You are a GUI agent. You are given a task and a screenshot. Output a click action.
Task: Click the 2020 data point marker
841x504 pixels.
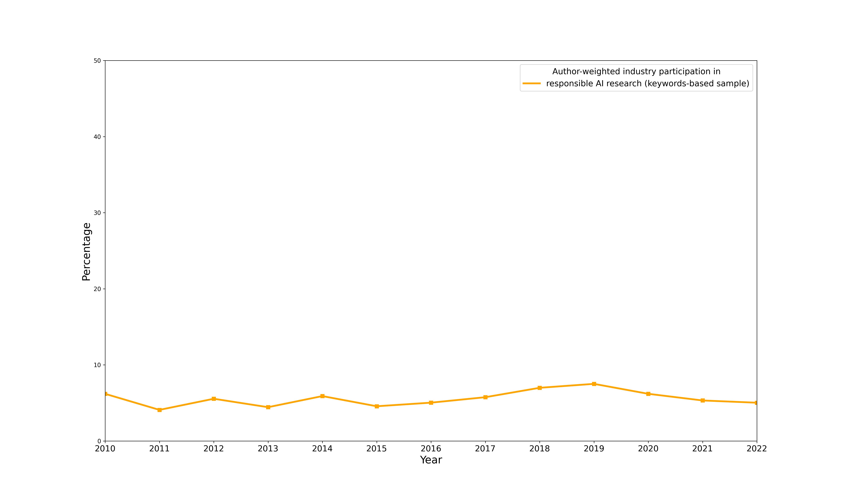pos(648,394)
